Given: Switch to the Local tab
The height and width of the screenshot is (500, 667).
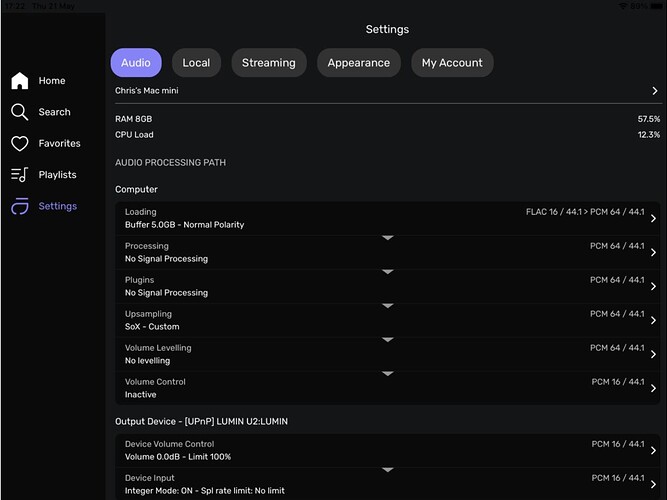Looking at the screenshot, I should [196, 63].
